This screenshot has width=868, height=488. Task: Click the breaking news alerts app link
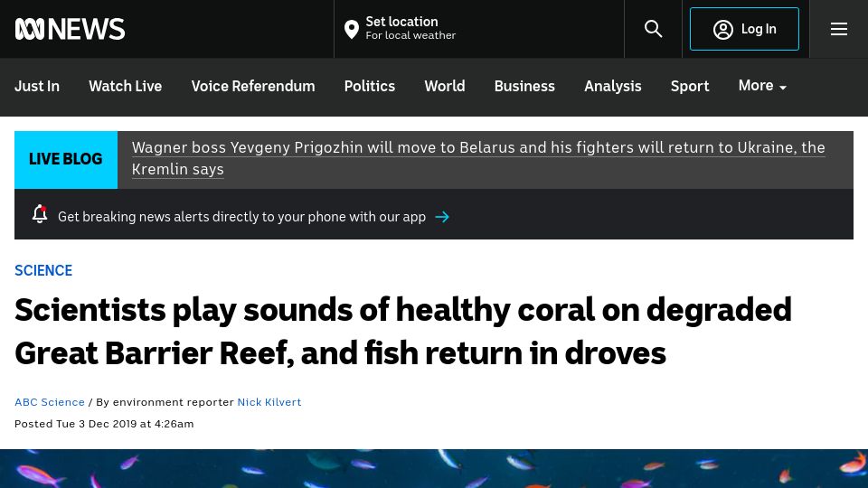(242, 217)
